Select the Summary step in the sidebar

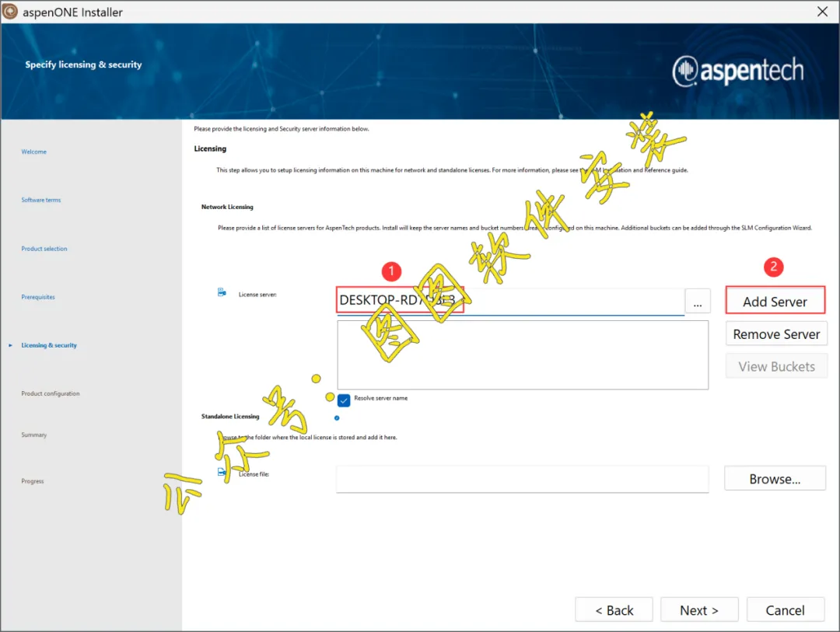[33, 435]
